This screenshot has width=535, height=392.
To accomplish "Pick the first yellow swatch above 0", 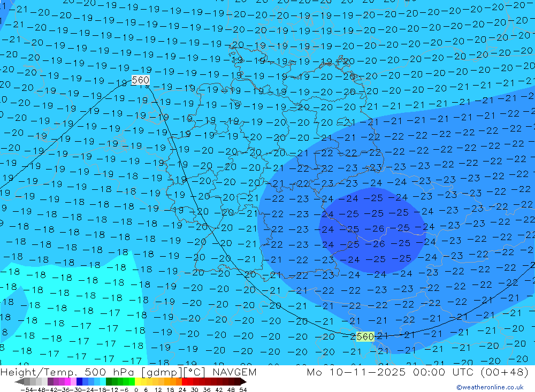I will point(137,382).
